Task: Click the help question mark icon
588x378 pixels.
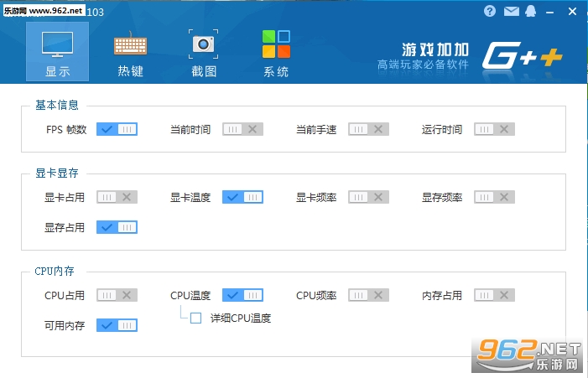Action: (490, 11)
